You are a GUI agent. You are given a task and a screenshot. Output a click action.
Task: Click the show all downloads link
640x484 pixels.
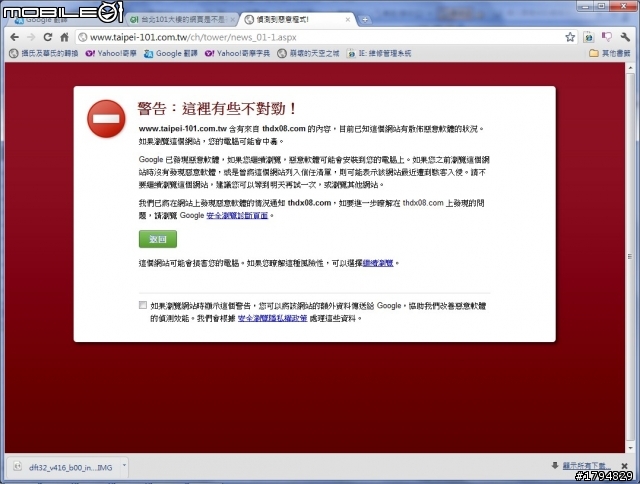pos(587,466)
